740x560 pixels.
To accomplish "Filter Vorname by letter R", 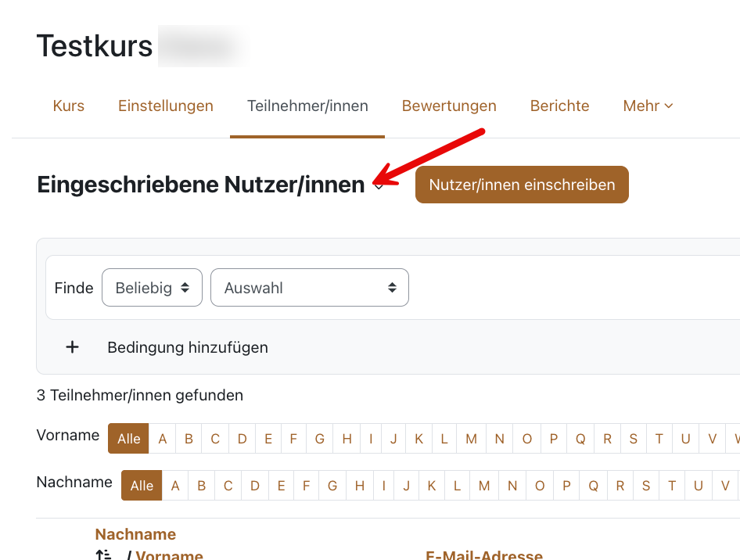I will 607,439.
